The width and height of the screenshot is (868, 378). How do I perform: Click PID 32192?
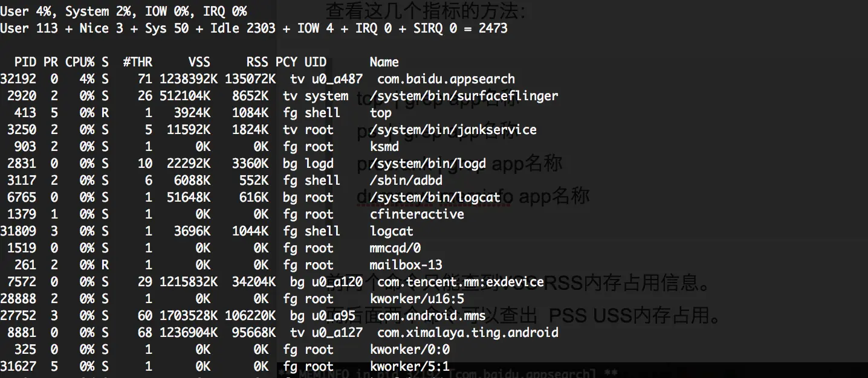point(18,79)
